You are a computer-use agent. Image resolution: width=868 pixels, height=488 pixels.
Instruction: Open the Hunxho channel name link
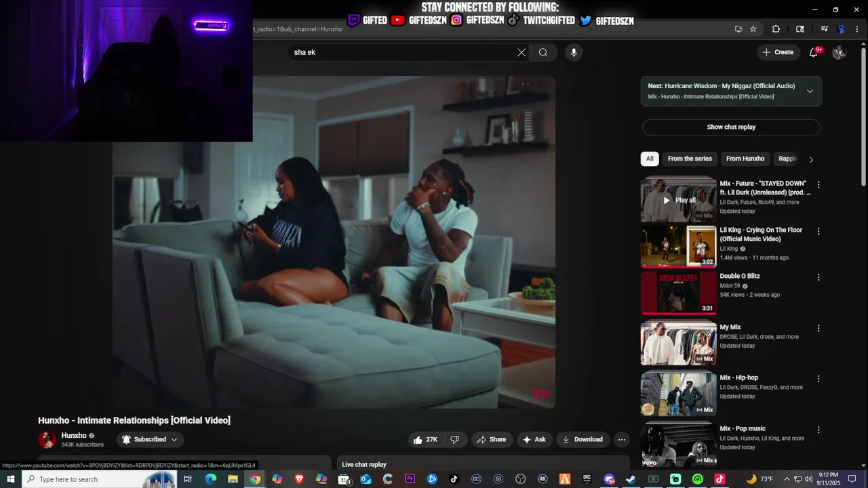[x=74, y=436]
